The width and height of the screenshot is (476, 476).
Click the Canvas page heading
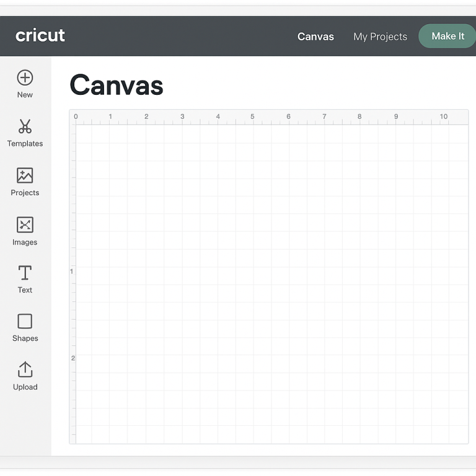tap(117, 85)
